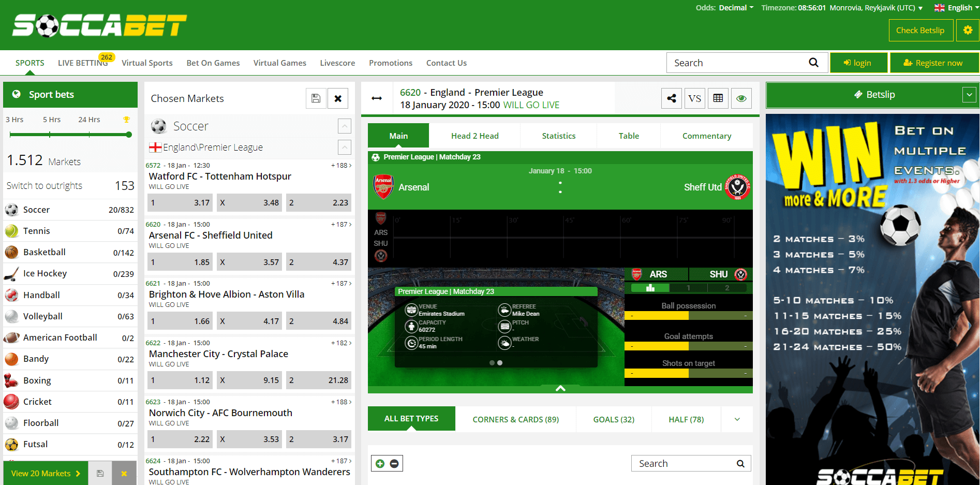
Task: Click the search magnifier in top bar
Action: tap(813, 63)
